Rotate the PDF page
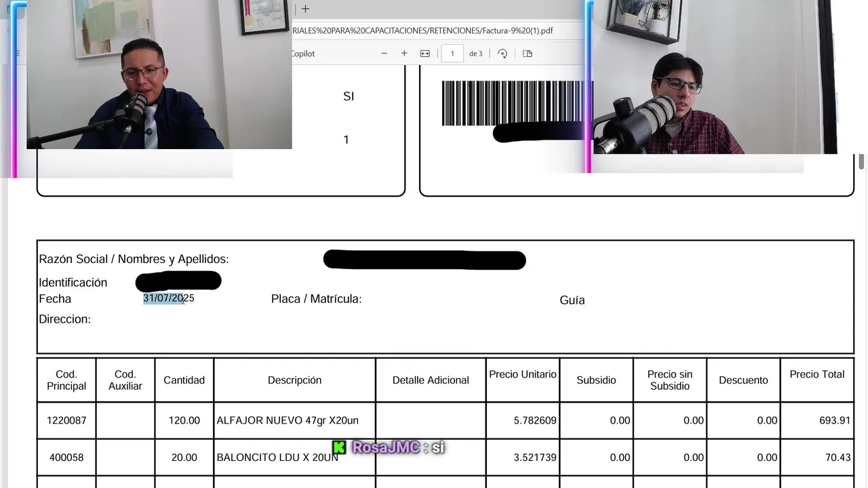The image size is (868, 488). tap(502, 54)
